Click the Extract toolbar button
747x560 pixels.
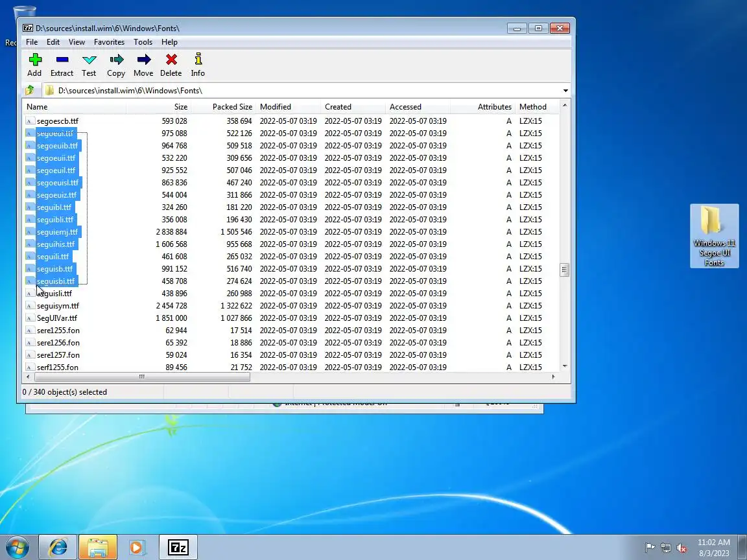[62, 65]
